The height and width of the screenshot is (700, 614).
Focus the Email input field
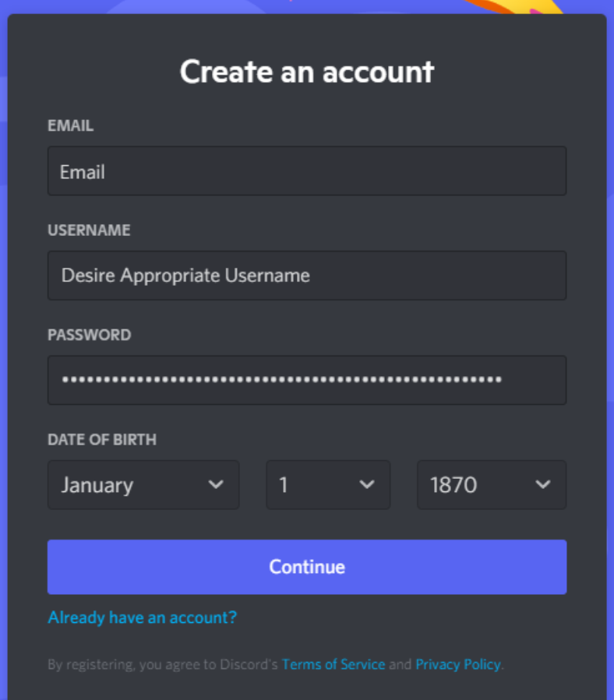pyautogui.click(x=307, y=171)
